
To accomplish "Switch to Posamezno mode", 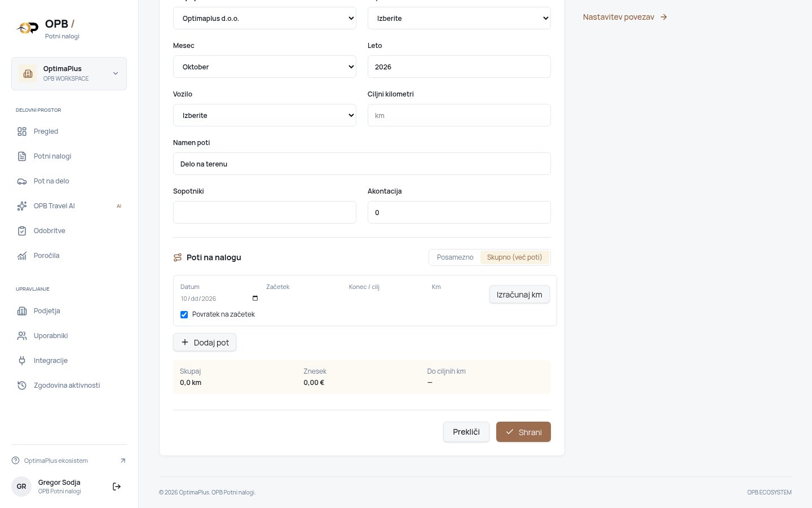I will click(455, 257).
